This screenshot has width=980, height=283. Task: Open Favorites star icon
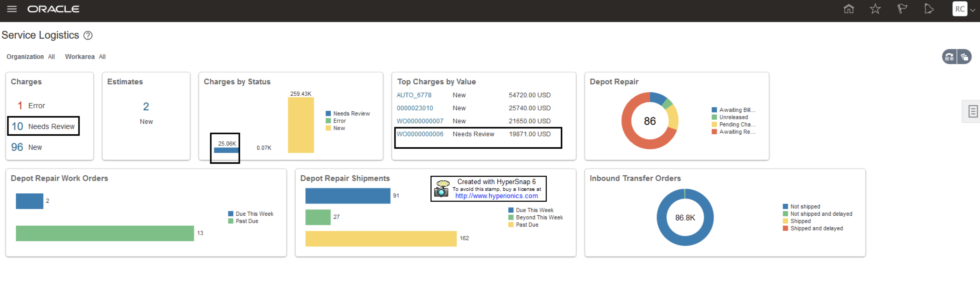[875, 9]
